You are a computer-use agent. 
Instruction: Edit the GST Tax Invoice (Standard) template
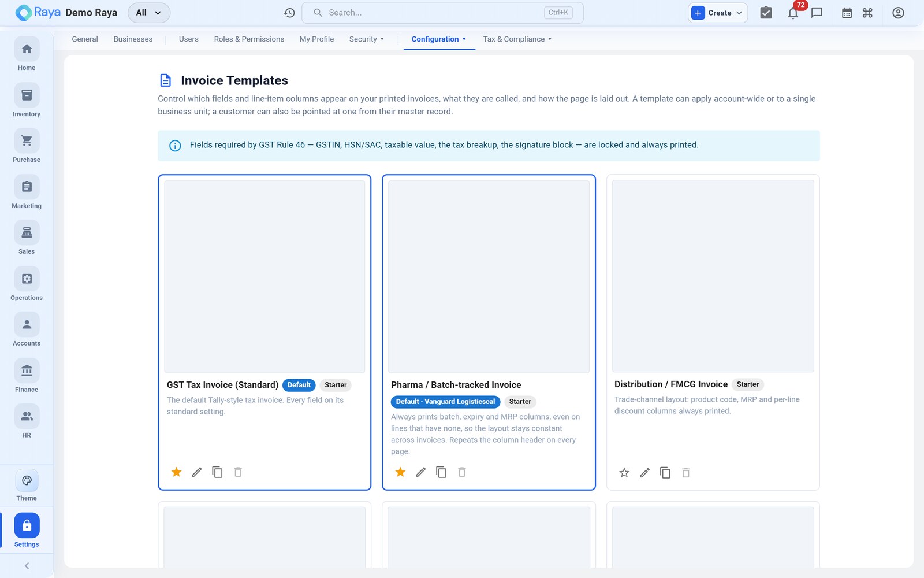point(197,472)
